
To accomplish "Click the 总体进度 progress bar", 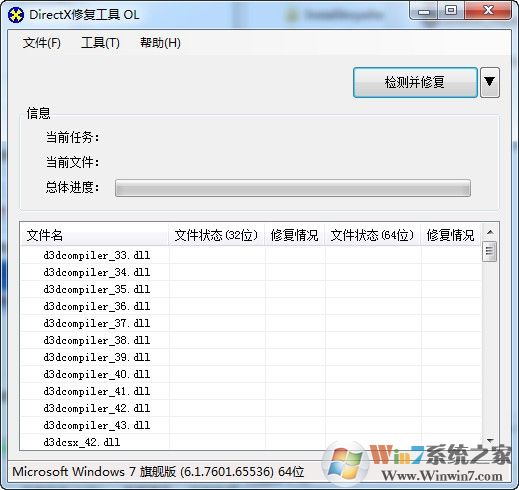I will pyautogui.click(x=293, y=188).
